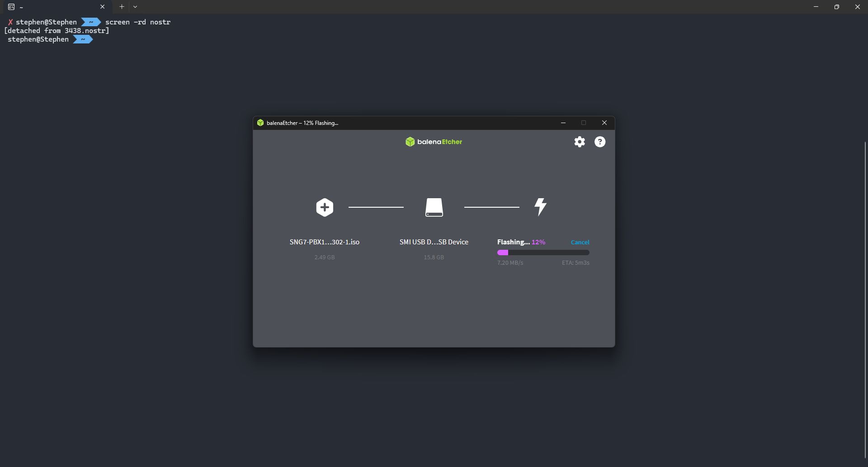Open the terminal new tab dropdown arrow
This screenshot has height=467, width=868.
point(135,7)
